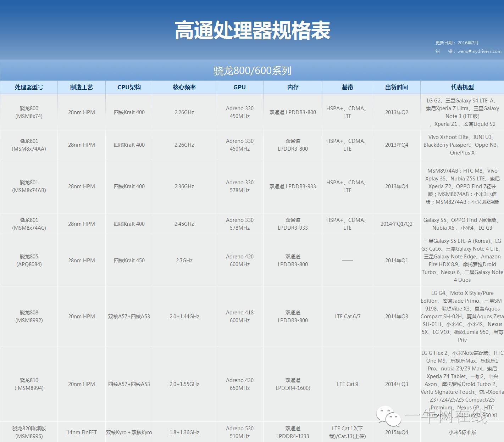This screenshot has width=504, height=442.
Task: Click the devices cell starting with LG G2
Action: [x=463, y=112]
